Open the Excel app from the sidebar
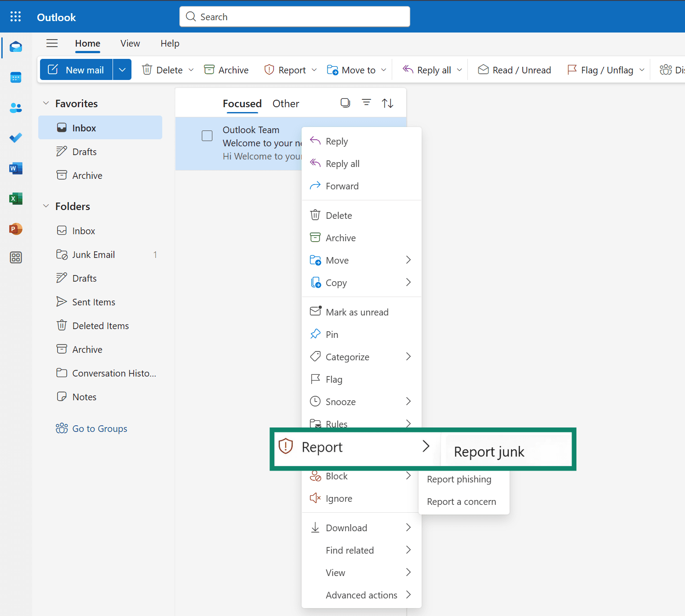Image resolution: width=685 pixels, height=616 pixels. pos(16,199)
